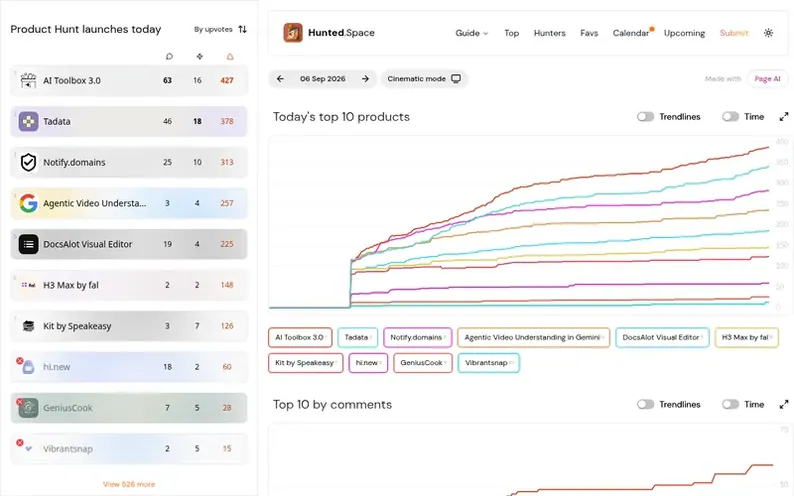Image resolution: width=794 pixels, height=496 pixels.
Task: Enable Cinematic mode
Action: pyautogui.click(x=424, y=79)
